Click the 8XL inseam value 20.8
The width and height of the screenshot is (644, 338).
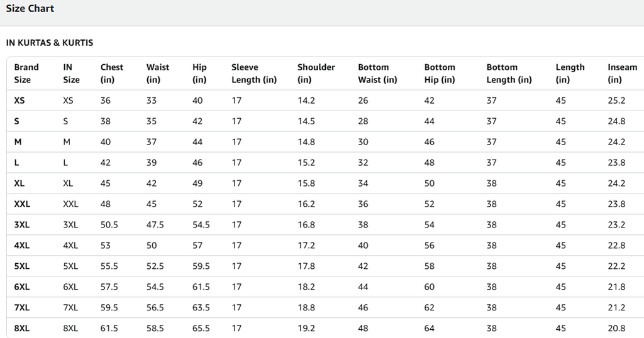616,328
